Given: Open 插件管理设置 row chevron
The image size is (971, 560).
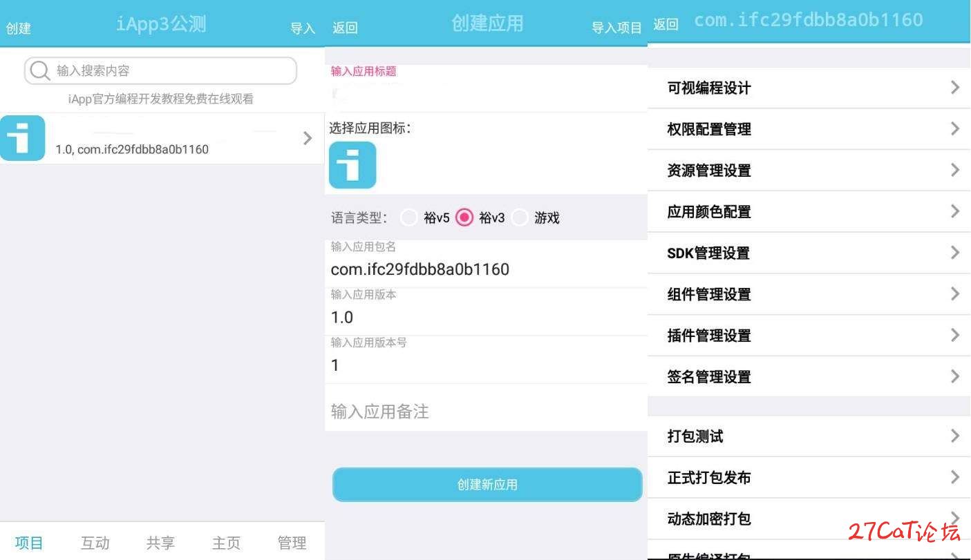Looking at the screenshot, I should coord(955,336).
